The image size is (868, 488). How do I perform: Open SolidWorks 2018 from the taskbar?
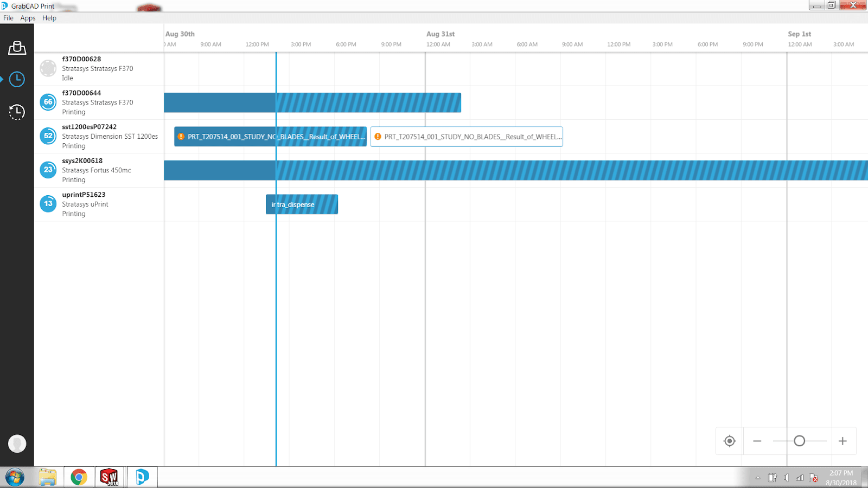[109, 477]
